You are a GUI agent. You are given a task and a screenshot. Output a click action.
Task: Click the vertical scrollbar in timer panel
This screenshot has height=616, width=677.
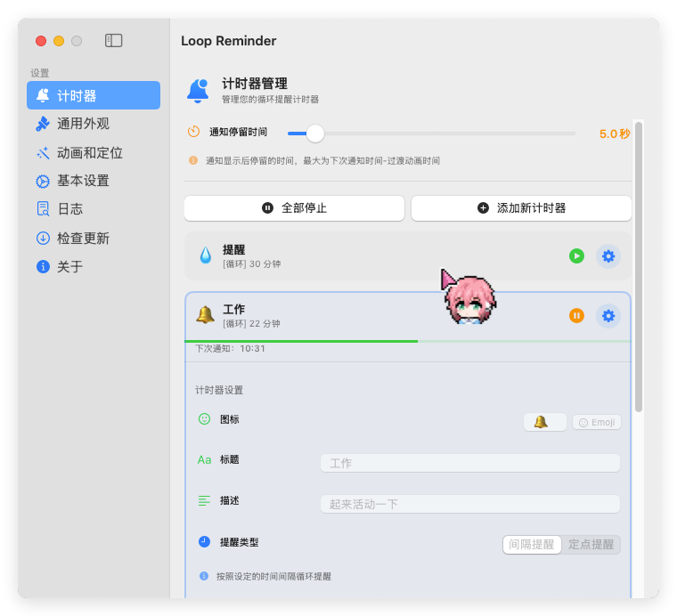point(639,267)
